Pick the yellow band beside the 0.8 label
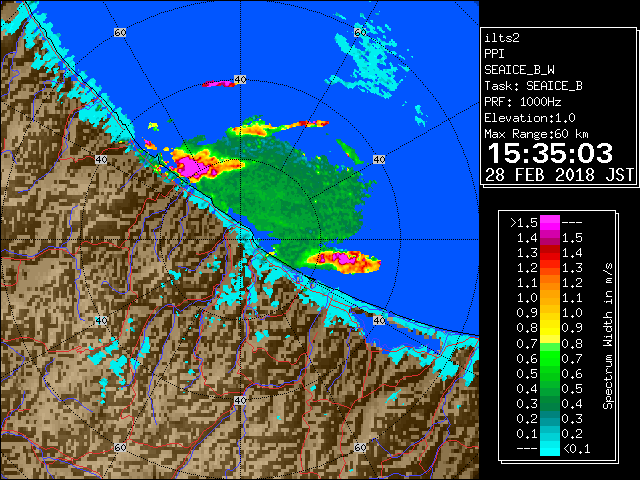This screenshot has width=640, height=480. pyautogui.click(x=550, y=328)
